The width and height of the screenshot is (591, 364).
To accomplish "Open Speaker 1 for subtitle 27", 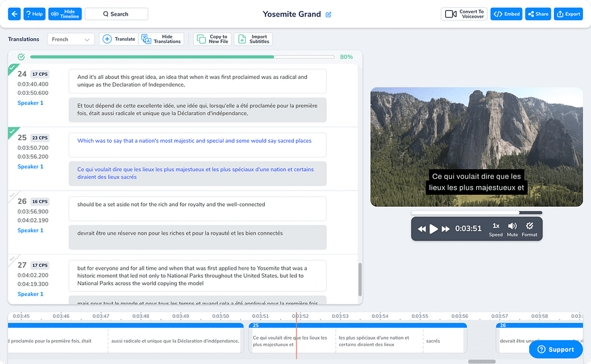I will tap(30, 294).
